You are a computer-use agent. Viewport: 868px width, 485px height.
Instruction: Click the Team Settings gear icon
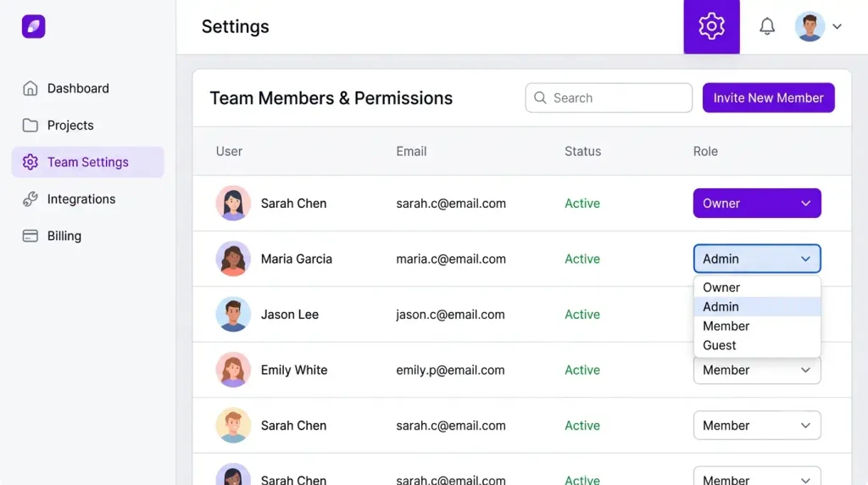[30, 162]
